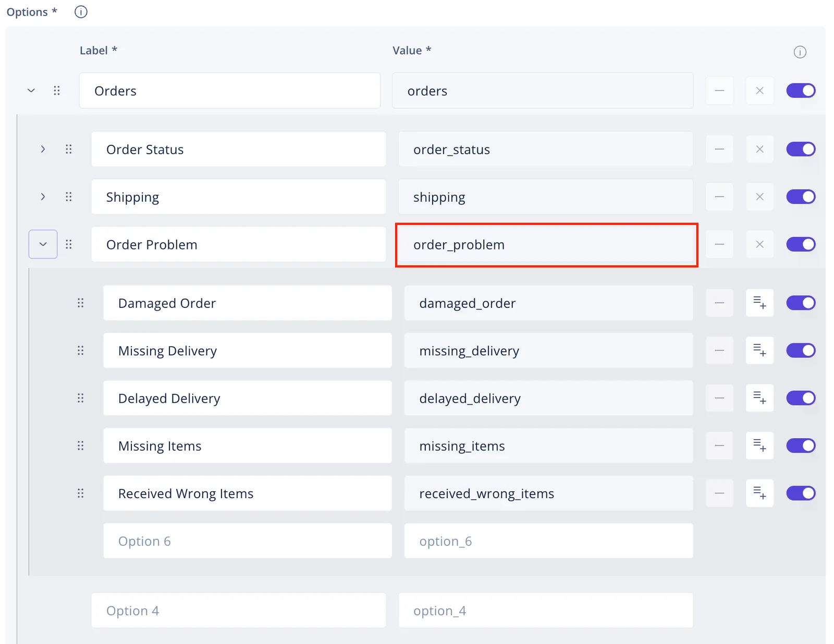Expand the Shipping option
Viewport: 834px width, 644px height.
click(43, 196)
